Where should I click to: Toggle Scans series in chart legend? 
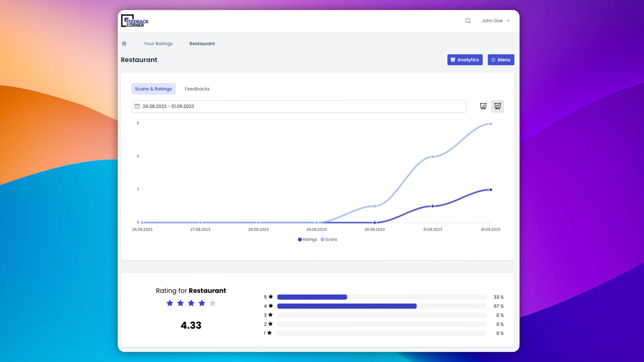click(x=329, y=240)
